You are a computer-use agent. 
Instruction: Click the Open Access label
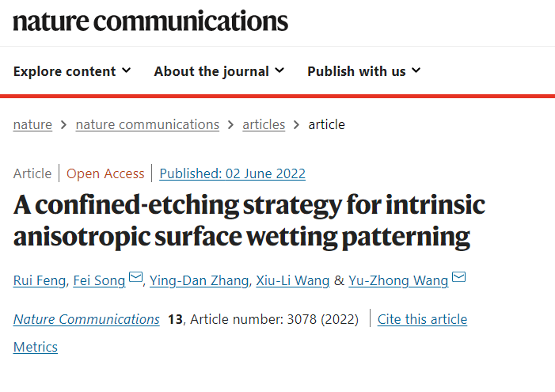(x=105, y=173)
